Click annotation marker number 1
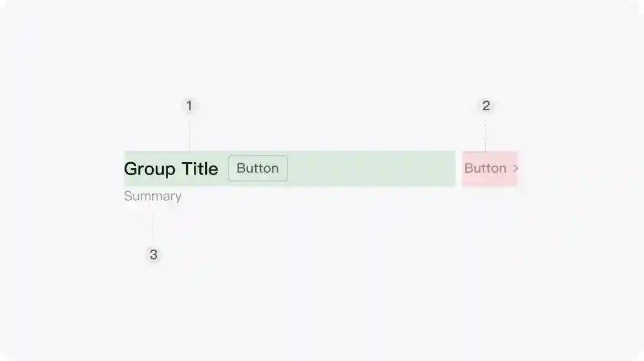This screenshot has width=644, height=361. [x=189, y=106]
